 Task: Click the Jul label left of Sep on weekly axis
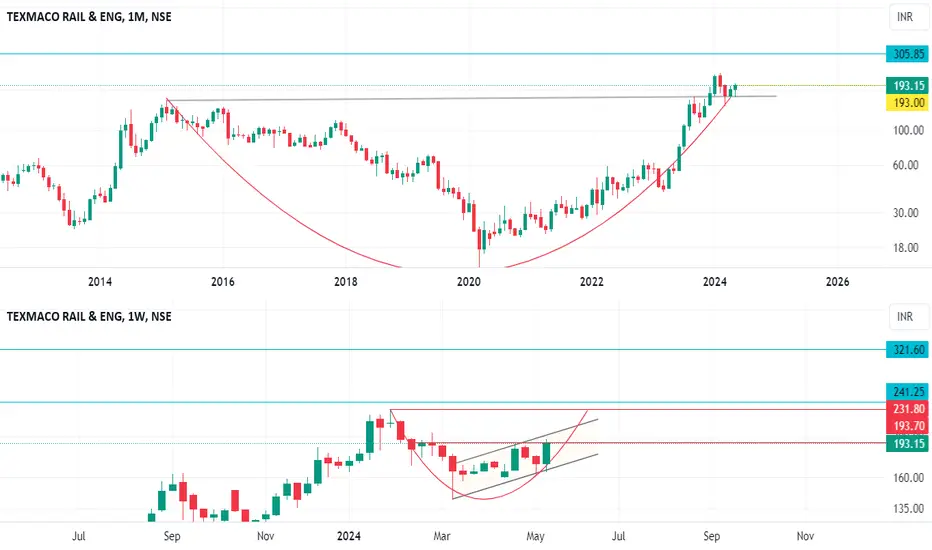coord(78,536)
